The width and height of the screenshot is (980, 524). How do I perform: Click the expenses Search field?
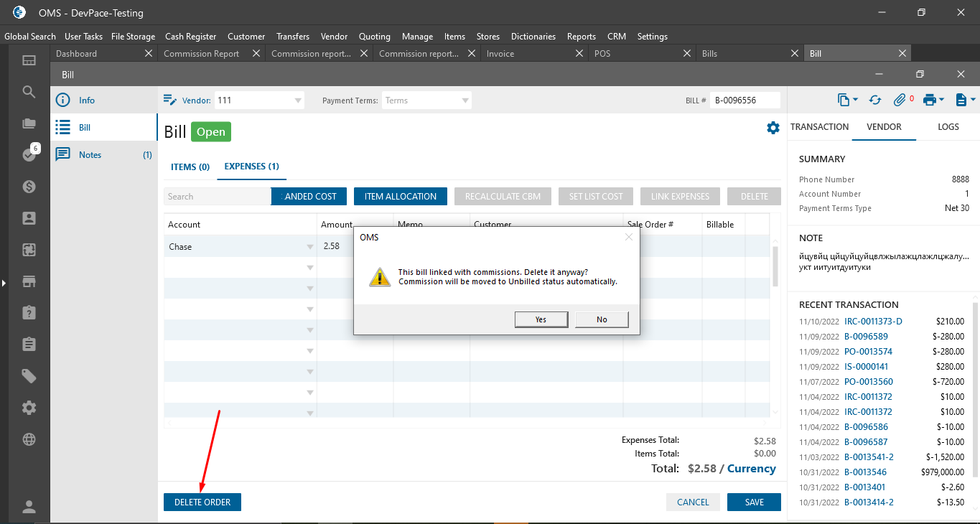coord(218,197)
